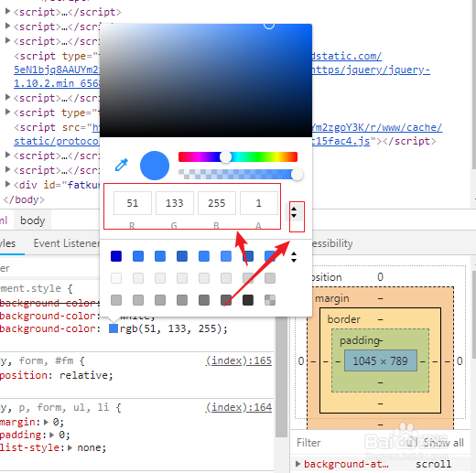The width and height of the screenshot is (476, 473).
Task: Click the padding label in box model
Action: tap(359, 340)
